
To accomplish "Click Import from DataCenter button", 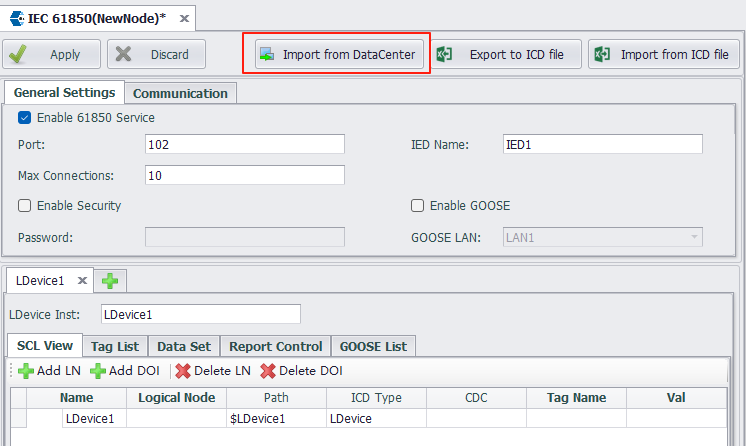I will click(x=337, y=54).
